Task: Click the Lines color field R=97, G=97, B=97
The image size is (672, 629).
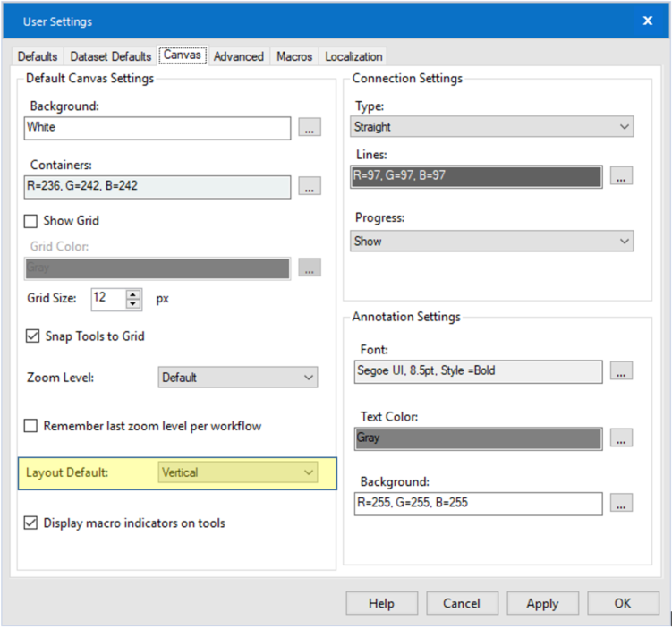Action: click(476, 176)
